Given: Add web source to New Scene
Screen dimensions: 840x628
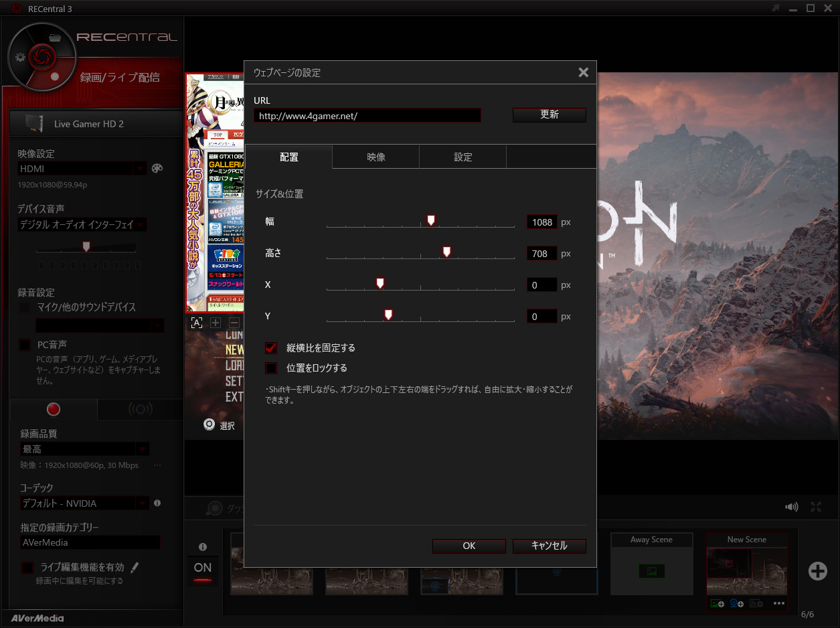Looking at the screenshot, I should click(x=756, y=603).
